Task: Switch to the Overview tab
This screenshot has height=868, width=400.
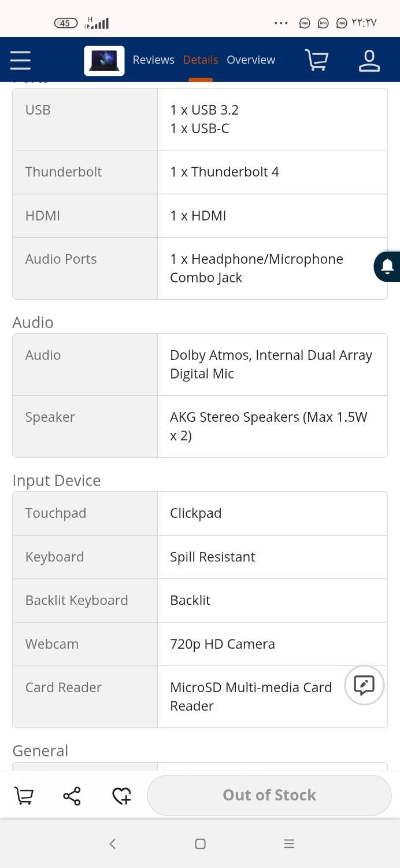Action: pos(251,60)
